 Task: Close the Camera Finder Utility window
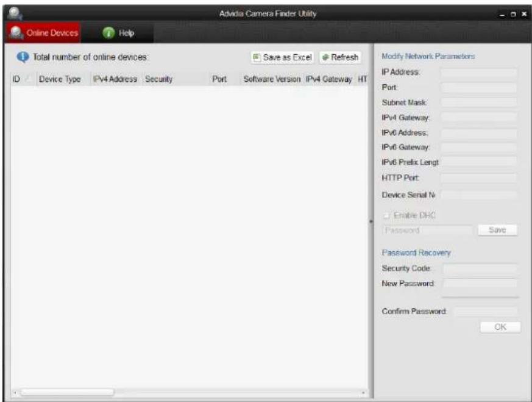tap(524, 14)
